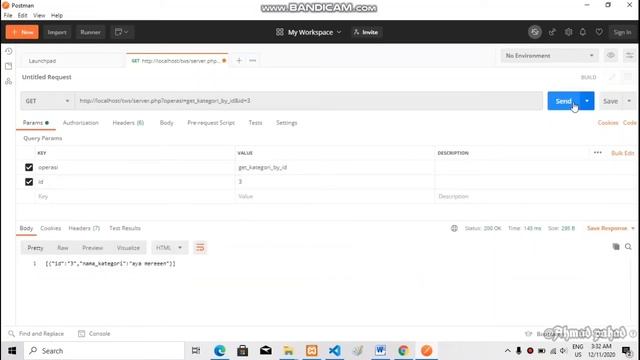Click the sync status icon in header

(535, 32)
